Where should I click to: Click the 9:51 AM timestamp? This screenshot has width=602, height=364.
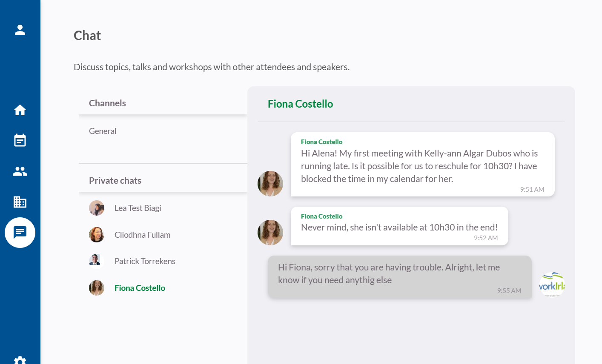pos(532,189)
